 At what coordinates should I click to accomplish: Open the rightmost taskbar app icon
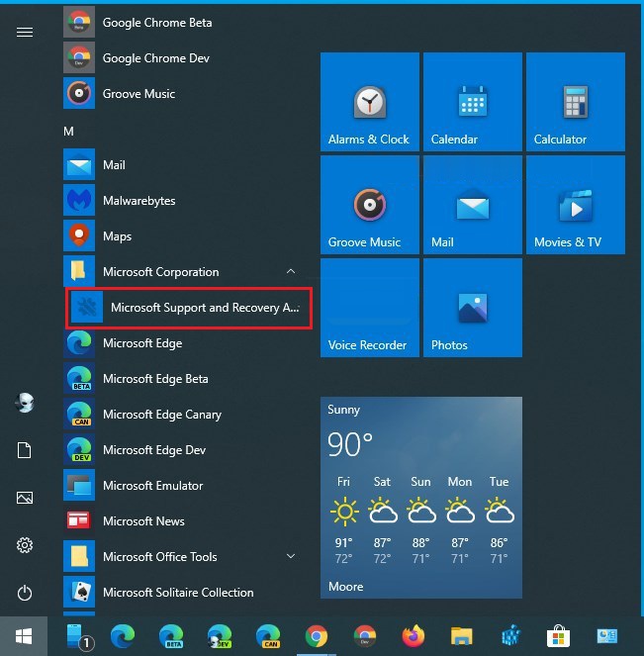pos(607,636)
